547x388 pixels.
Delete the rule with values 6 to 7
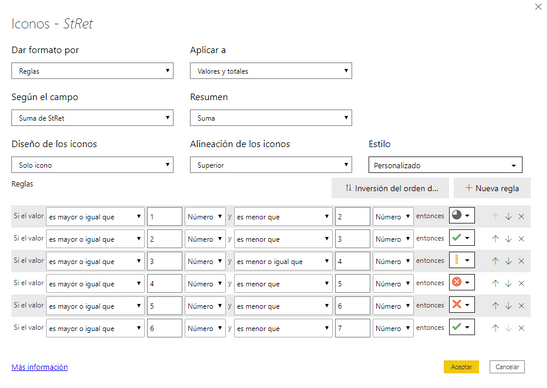tap(521, 328)
